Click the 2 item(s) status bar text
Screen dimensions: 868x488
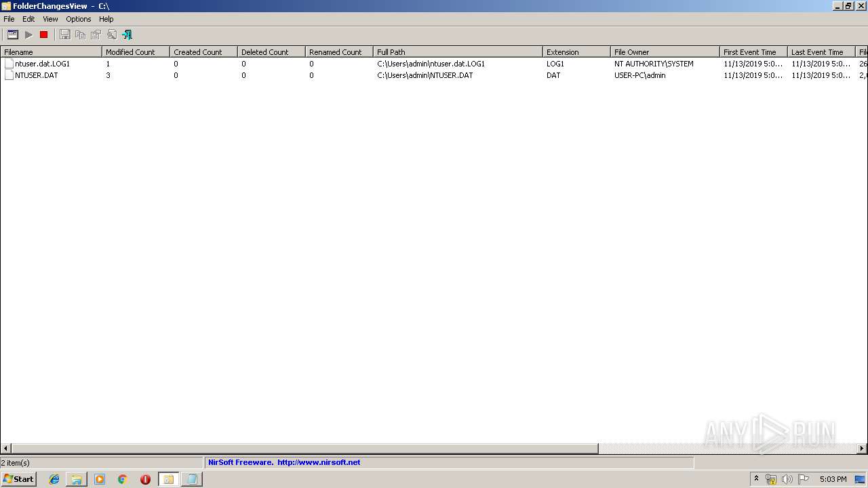click(x=15, y=463)
